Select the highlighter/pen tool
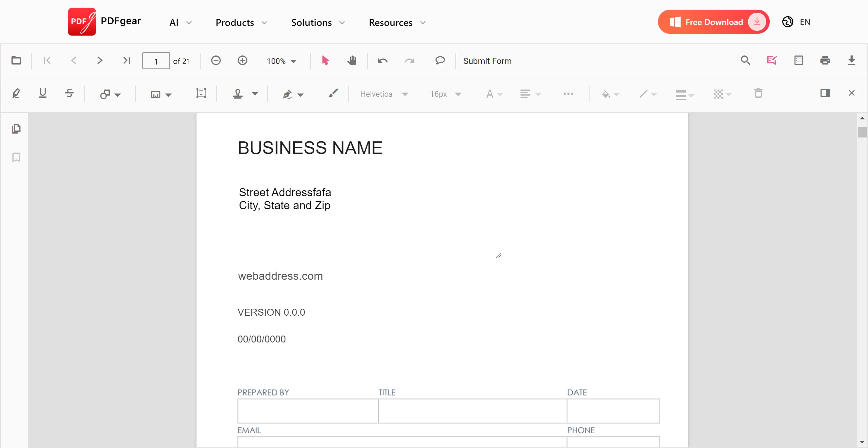Viewport: 868px width, 448px height. [15, 93]
